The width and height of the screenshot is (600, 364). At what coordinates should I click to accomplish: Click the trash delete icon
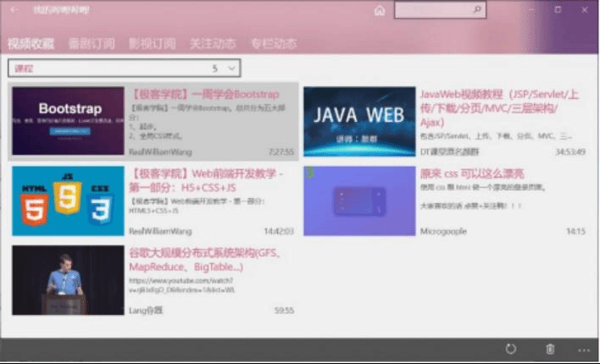tap(550, 349)
